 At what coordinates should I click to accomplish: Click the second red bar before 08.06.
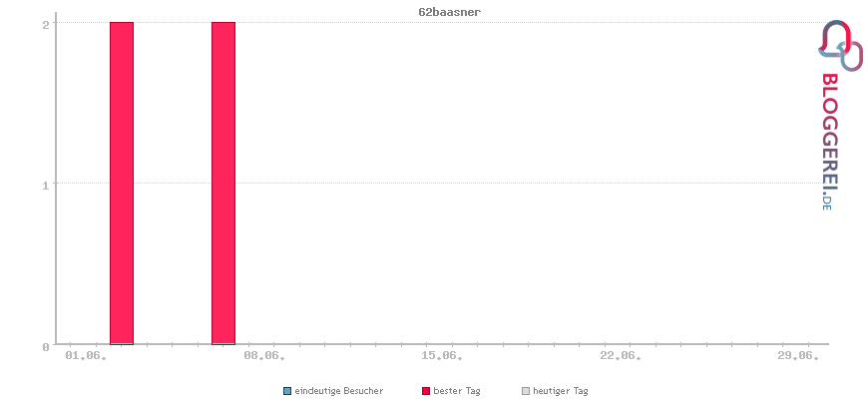pos(223,184)
